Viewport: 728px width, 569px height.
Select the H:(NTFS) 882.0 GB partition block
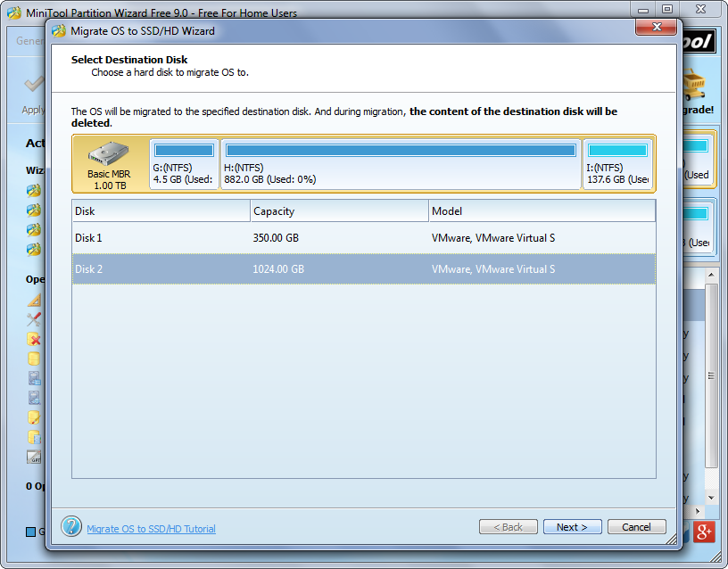point(401,164)
